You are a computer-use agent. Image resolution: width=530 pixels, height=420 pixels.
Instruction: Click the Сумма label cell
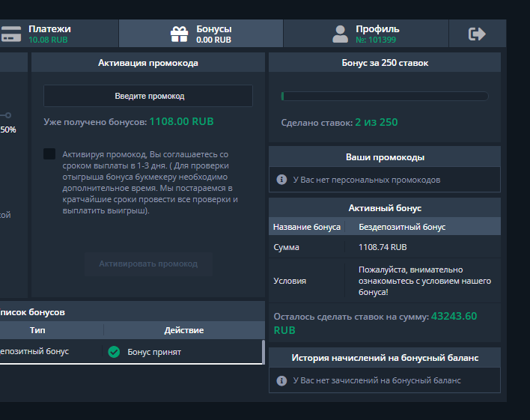tap(286, 247)
